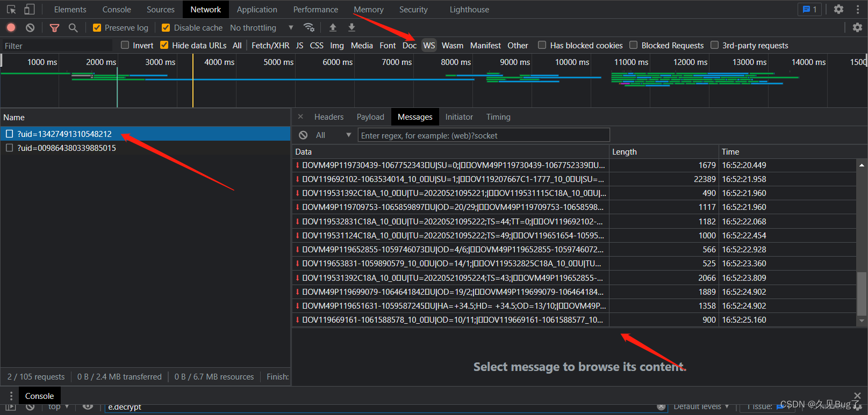
Task: Select the Timing detail tab
Action: (x=498, y=117)
